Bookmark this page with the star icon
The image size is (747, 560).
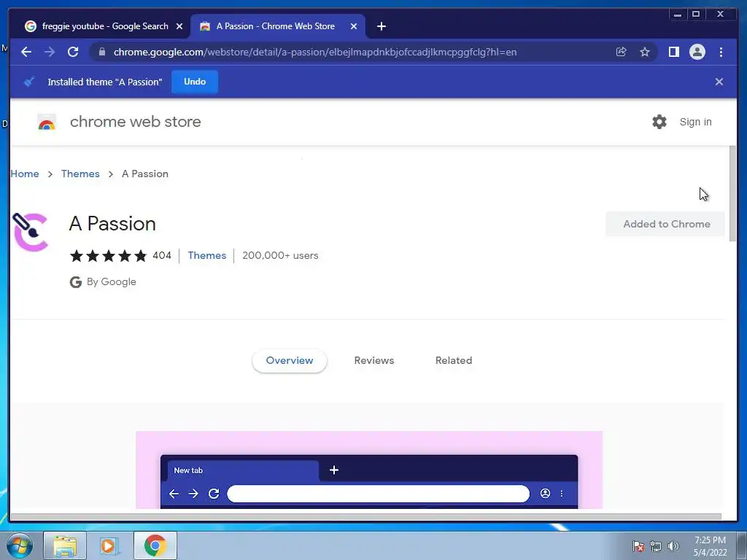coord(645,52)
